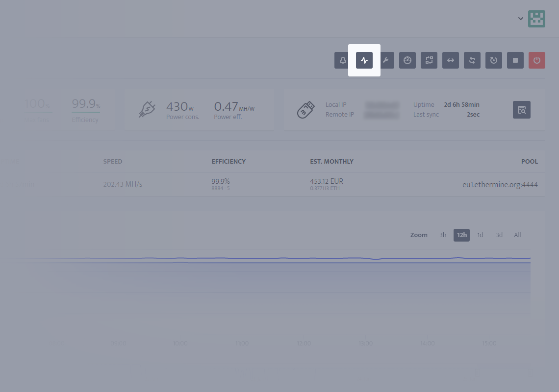
Task: Click the eu1.ethermine.org:4444 pool address
Action: tap(500, 185)
